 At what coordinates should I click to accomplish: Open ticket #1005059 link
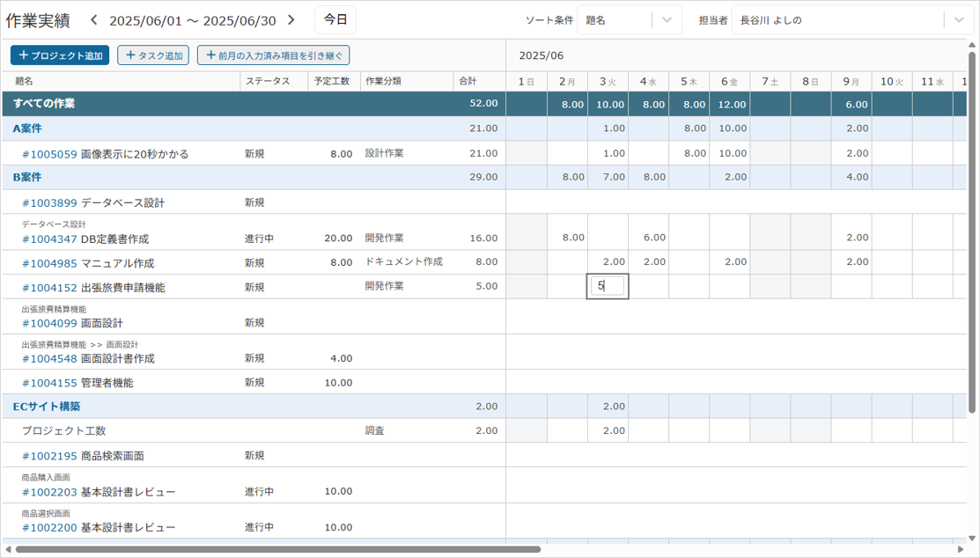pyautogui.click(x=49, y=154)
